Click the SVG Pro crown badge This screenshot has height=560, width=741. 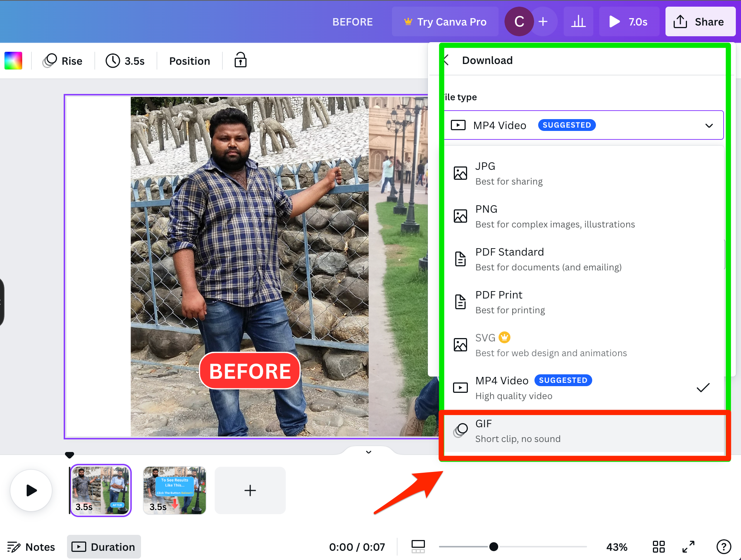tap(504, 337)
